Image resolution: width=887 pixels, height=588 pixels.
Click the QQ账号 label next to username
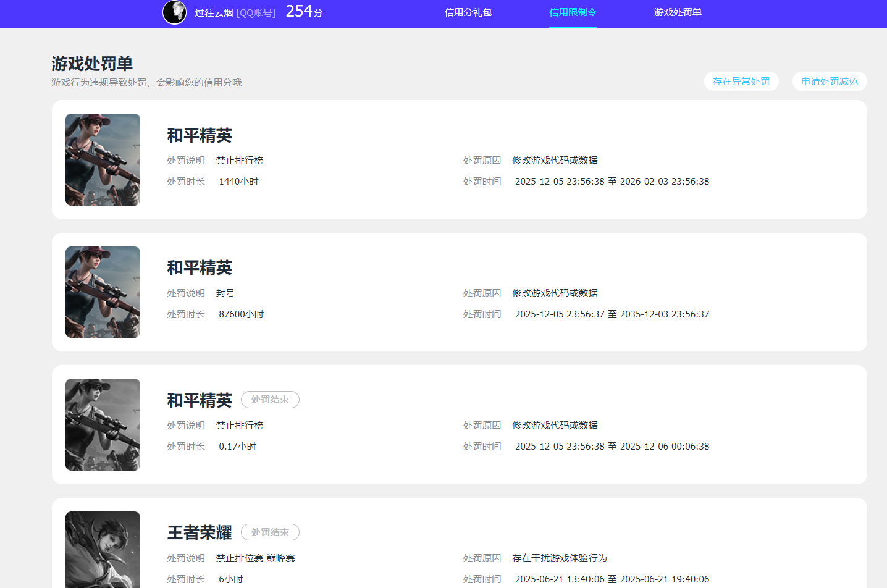[257, 13]
